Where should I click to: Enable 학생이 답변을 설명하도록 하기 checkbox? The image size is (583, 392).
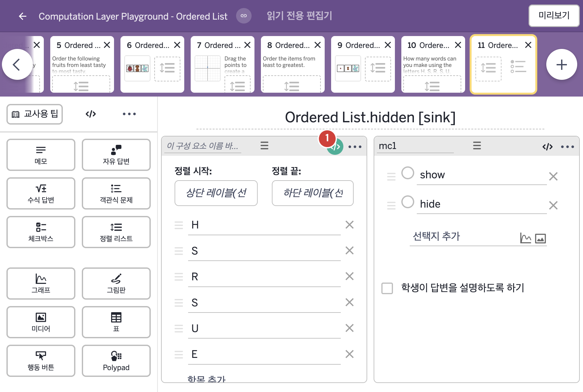[x=387, y=288]
